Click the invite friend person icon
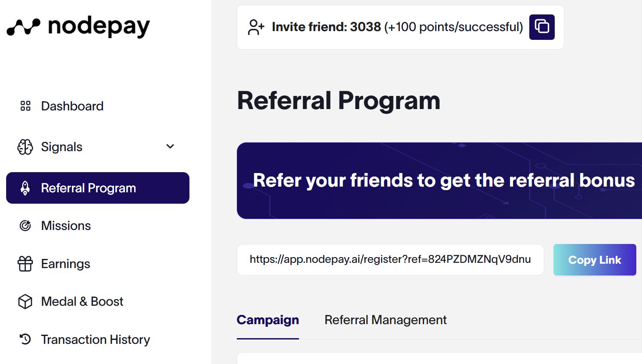 point(255,27)
